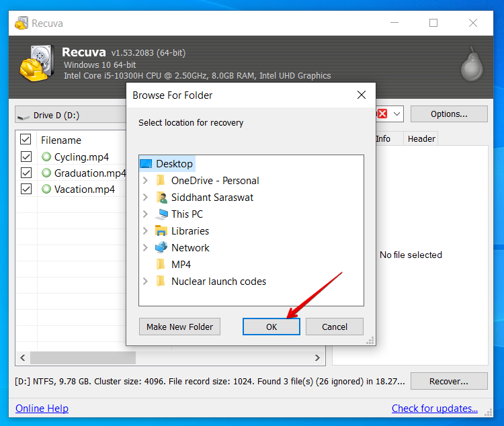Expand the Nuclear launch codes node

click(x=145, y=282)
